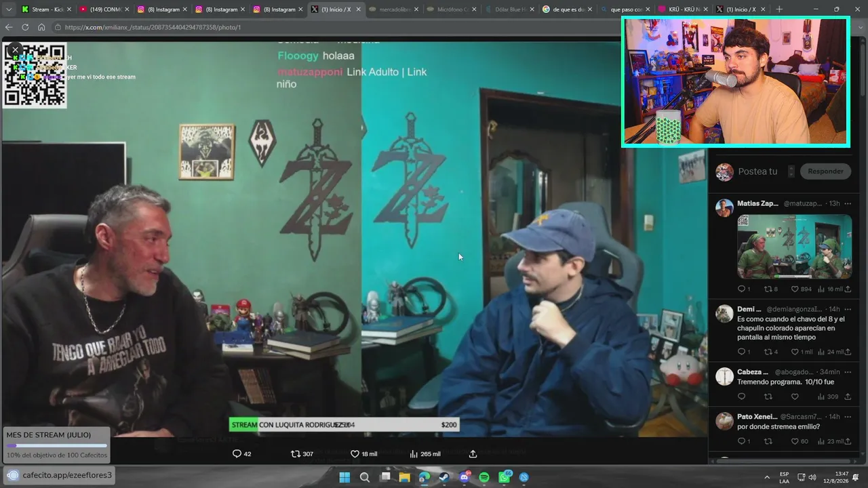Click the Responder button
Screen dimensions: 868x488
[x=825, y=171]
